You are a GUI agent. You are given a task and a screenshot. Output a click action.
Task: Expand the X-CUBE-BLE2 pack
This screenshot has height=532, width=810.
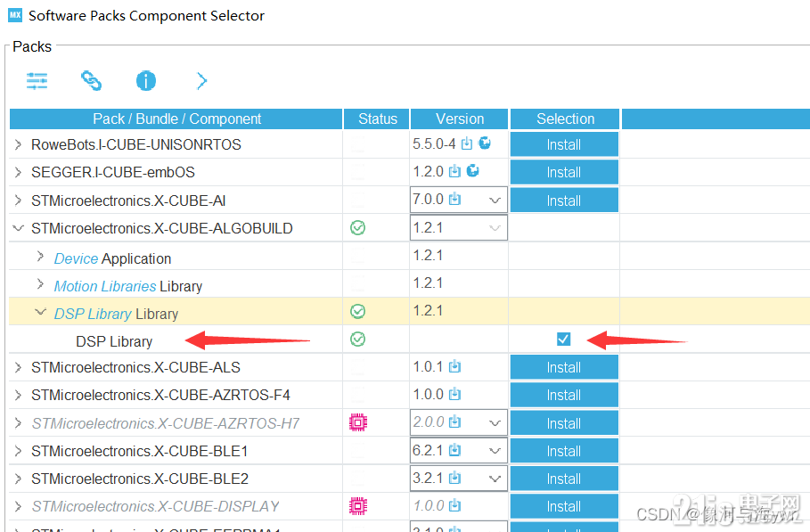pyautogui.click(x=18, y=479)
